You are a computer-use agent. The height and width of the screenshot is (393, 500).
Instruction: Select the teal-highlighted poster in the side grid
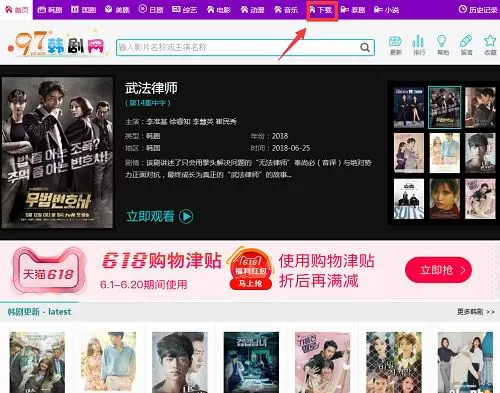click(444, 107)
